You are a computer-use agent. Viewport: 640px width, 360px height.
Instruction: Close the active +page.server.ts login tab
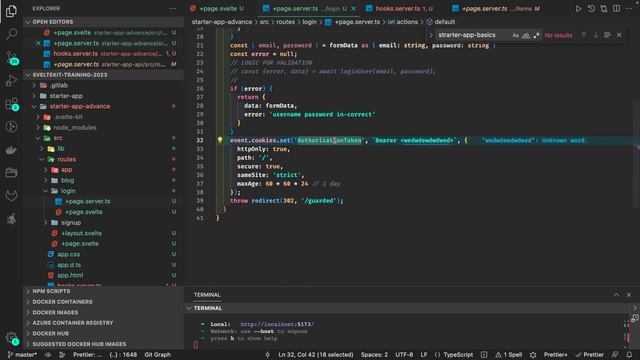coord(353,9)
